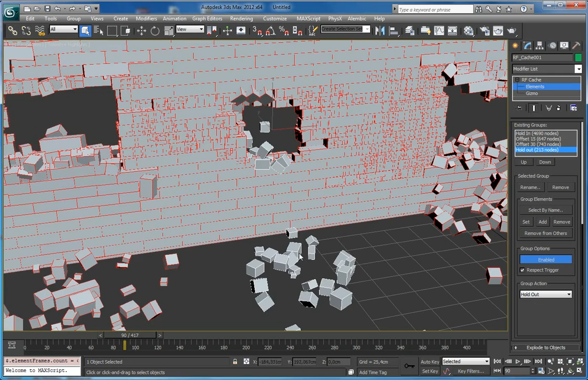Toggle the Percent Snap button
This screenshot has height=380, width=588.
coord(284,31)
